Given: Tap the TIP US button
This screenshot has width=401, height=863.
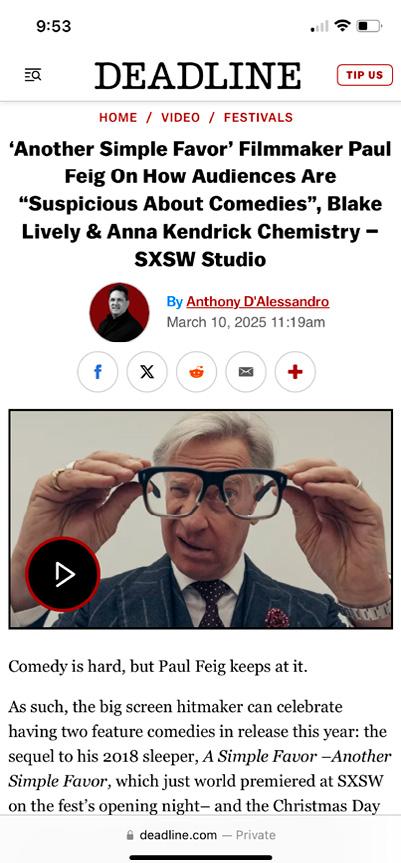Looking at the screenshot, I should point(365,75).
